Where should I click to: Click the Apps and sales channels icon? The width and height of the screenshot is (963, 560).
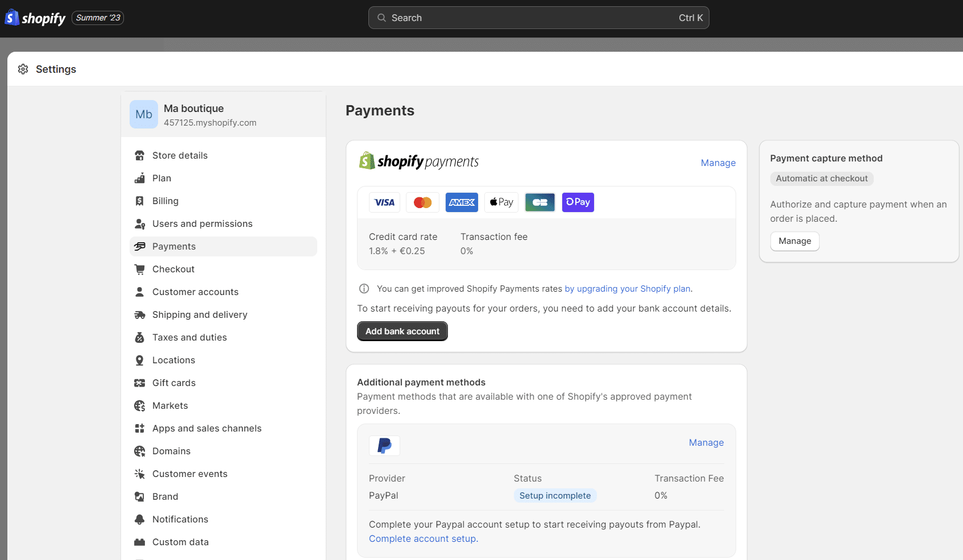(x=139, y=428)
